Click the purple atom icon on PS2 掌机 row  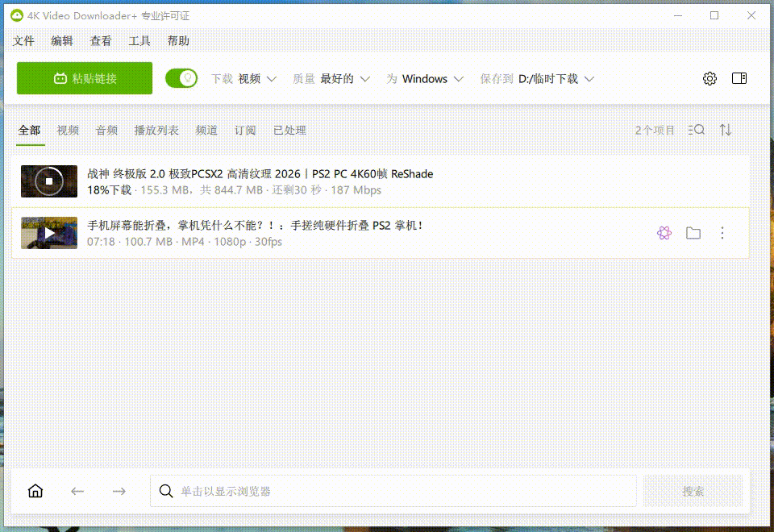coord(664,233)
